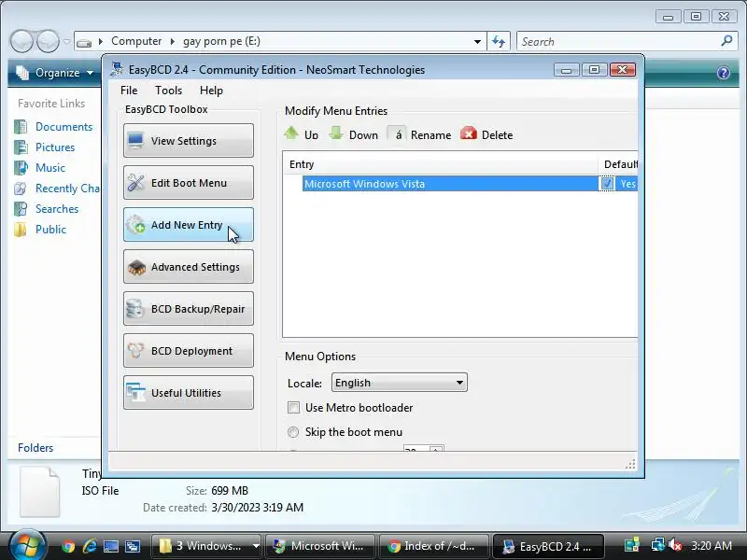Open the EasyBCD File menu
Screen dimensions: 747x560
[129, 91]
